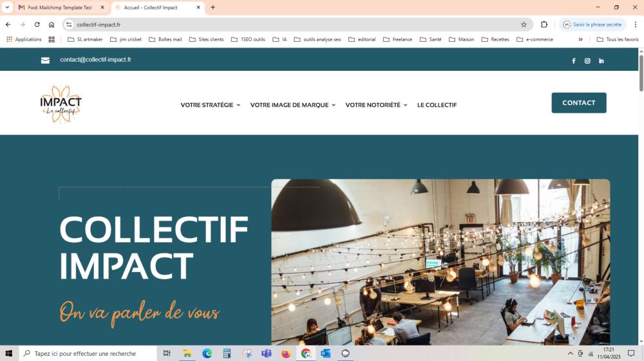This screenshot has height=361, width=644.
Task: Expand Votre Image de Marque dropdown
Action: pyautogui.click(x=293, y=105)
